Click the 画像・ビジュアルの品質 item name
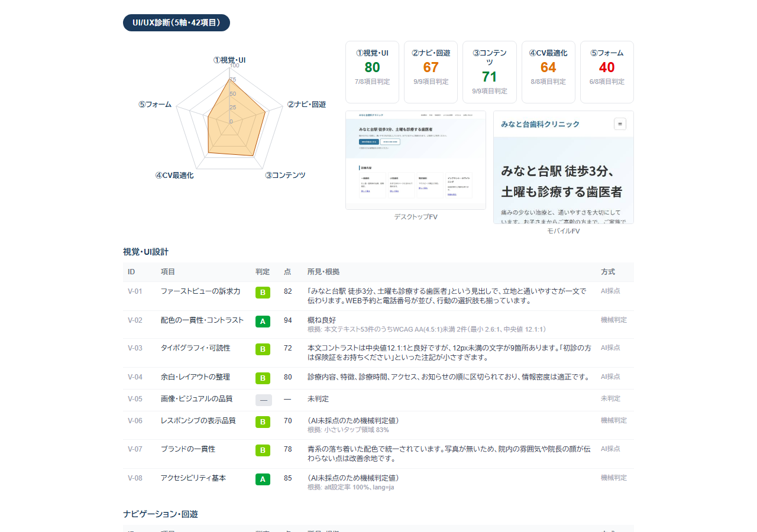Viewport: 757px width, 532px height. click(196, 398)
